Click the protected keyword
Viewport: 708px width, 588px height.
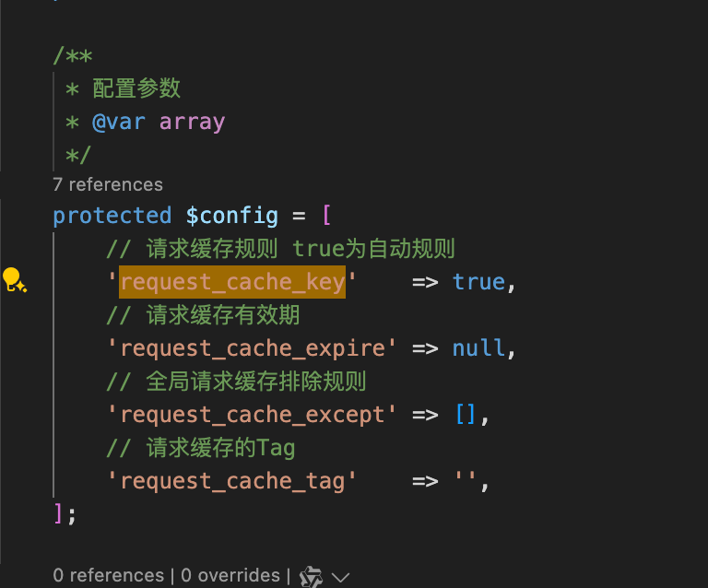[x=112, y=215]
